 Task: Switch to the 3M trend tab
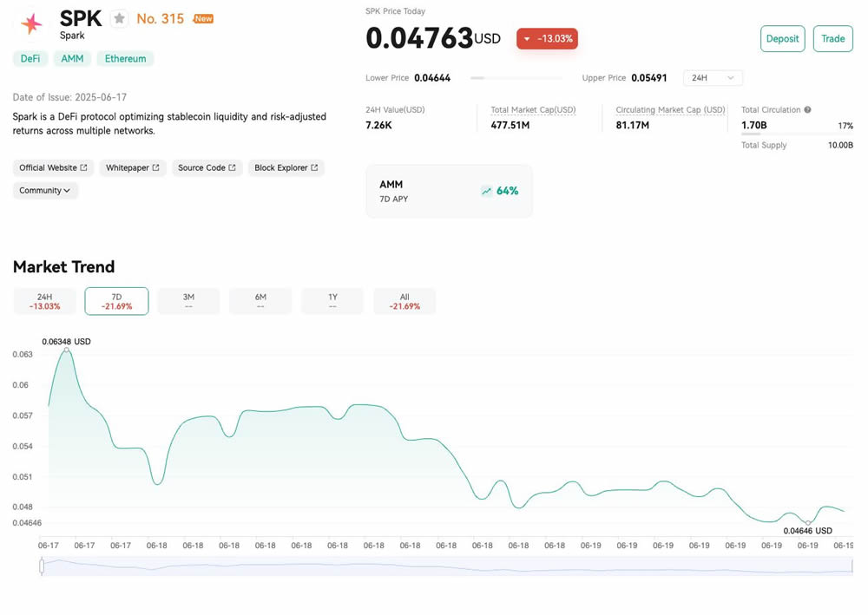click(x=188, y=301)
